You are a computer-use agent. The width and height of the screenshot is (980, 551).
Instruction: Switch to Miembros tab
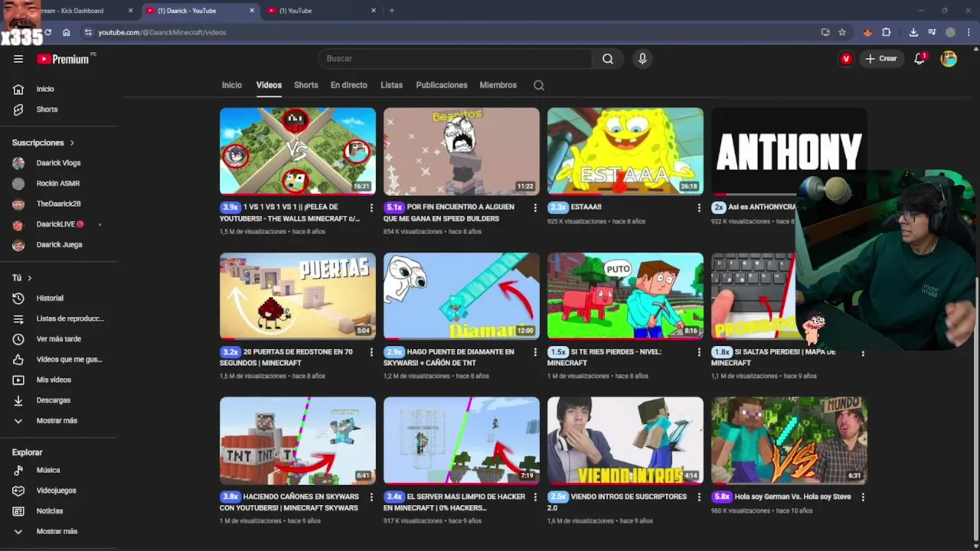[x=498, y=85]
